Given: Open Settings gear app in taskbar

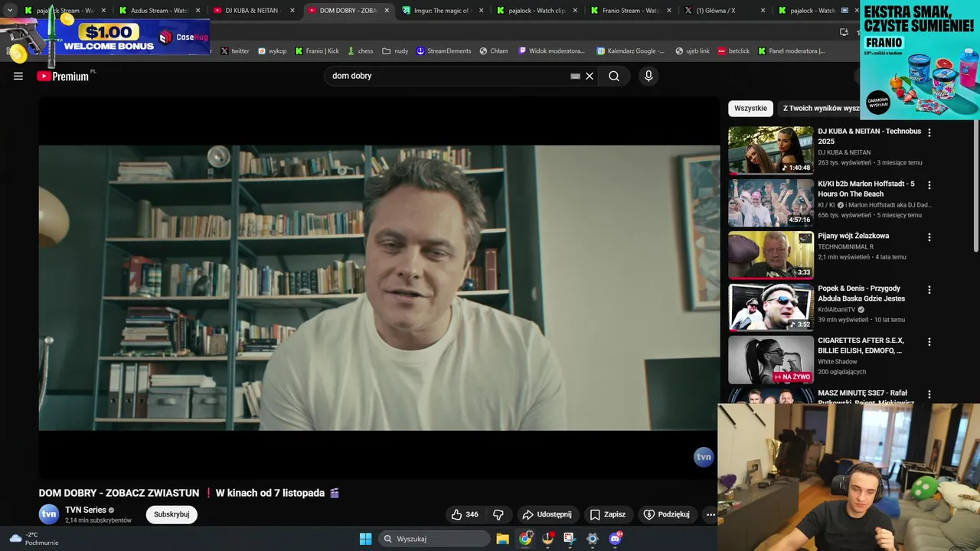Looking at the screenshot, I should tap(592, 539).
